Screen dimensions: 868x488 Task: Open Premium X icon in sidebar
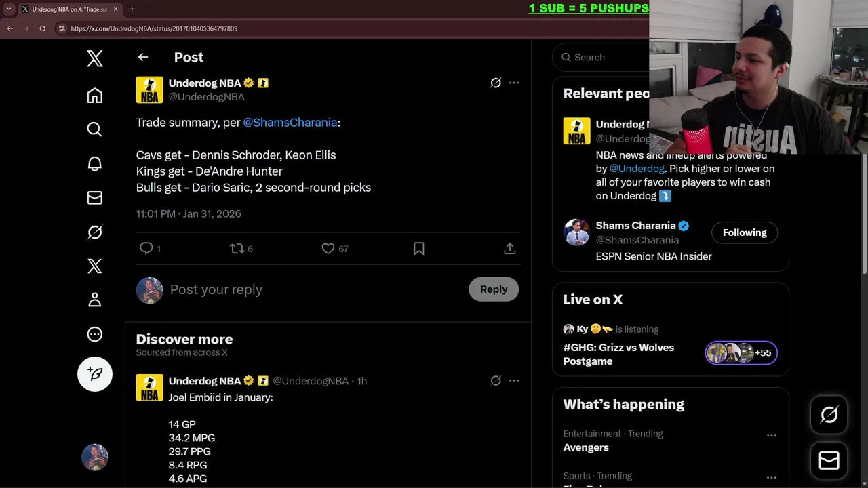(95, 266)
